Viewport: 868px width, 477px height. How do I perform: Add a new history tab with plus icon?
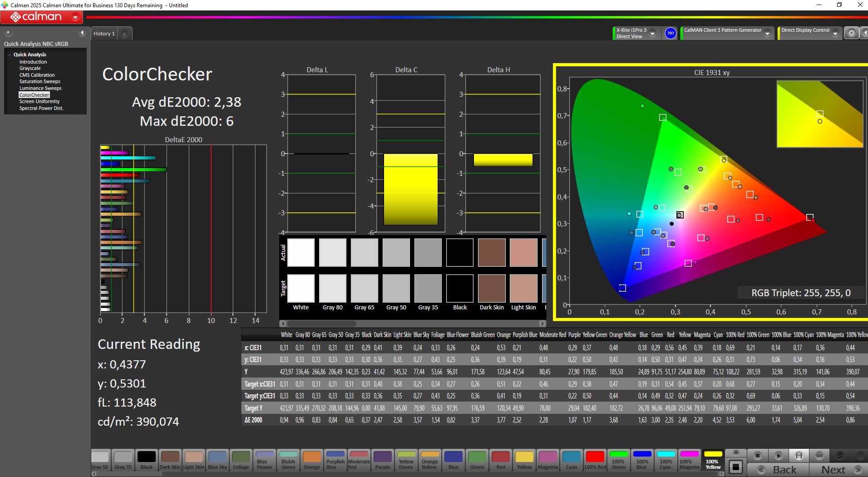[x=124, y=34]
